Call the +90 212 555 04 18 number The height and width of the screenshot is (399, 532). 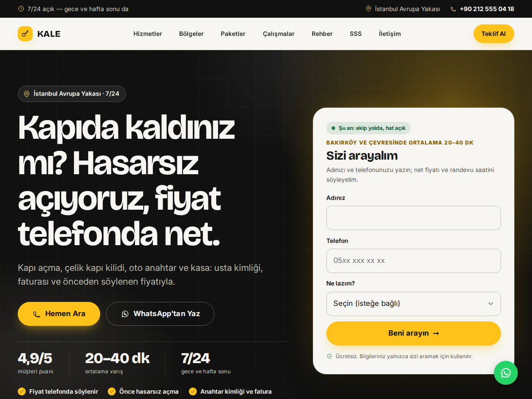[x=487, y=9]
